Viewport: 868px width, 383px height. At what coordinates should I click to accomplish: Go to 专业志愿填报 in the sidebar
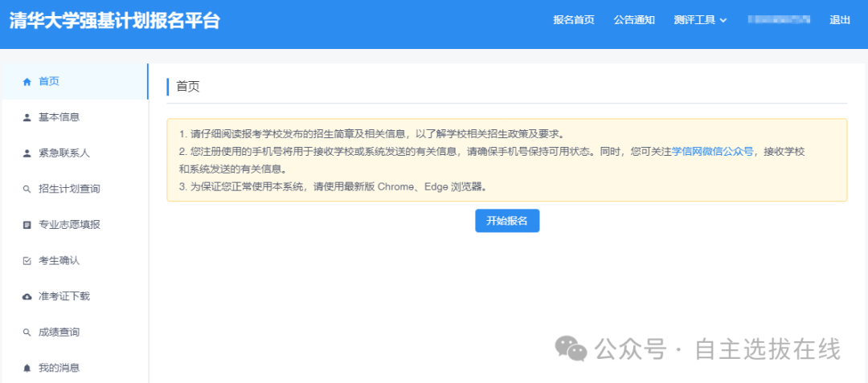75,225
